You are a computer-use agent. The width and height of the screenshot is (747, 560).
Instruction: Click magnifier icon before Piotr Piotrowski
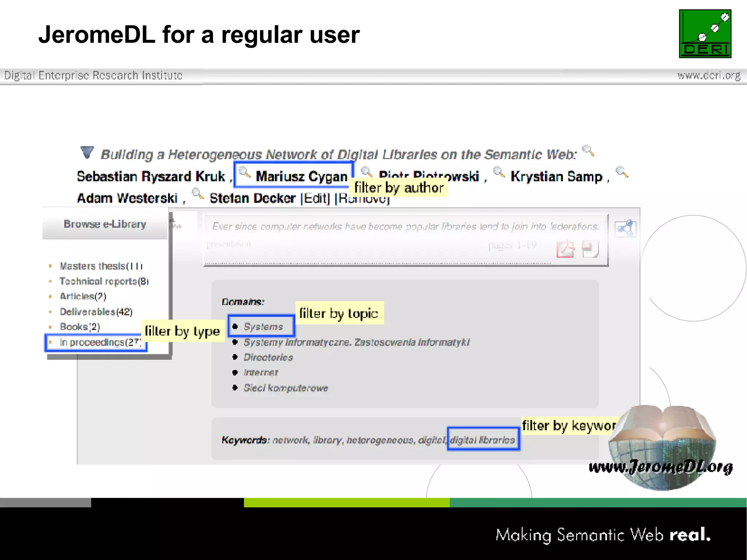pos(366,172)
